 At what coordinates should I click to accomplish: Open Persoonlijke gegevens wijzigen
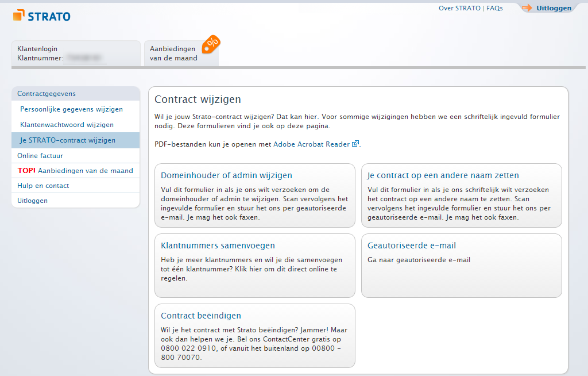tap(71, 109)
